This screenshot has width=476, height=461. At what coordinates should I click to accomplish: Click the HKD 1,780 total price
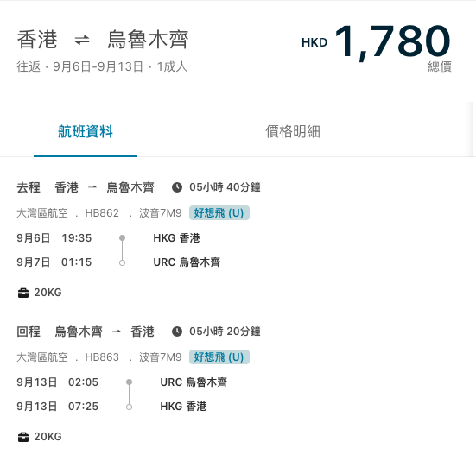[x=376, y=41]
